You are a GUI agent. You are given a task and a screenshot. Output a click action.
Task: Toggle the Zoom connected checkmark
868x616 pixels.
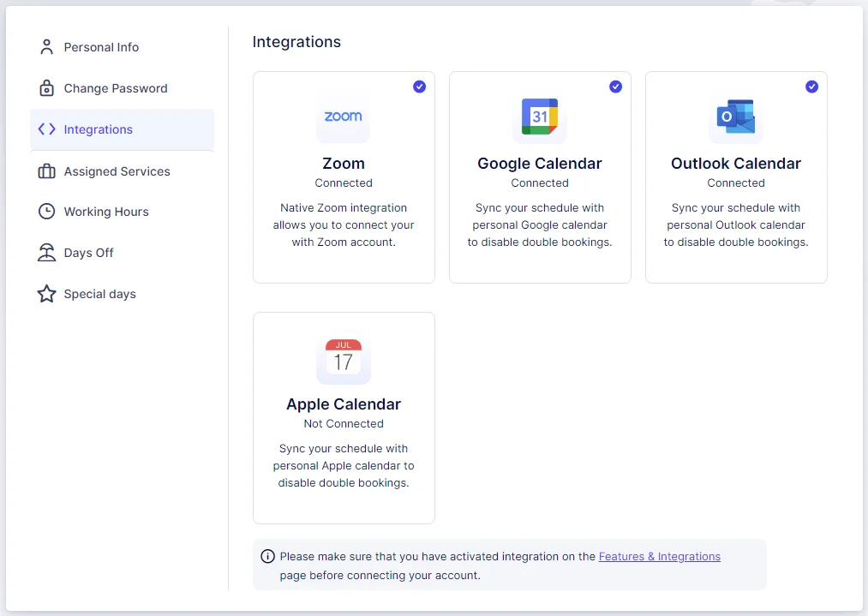(419, 87)
